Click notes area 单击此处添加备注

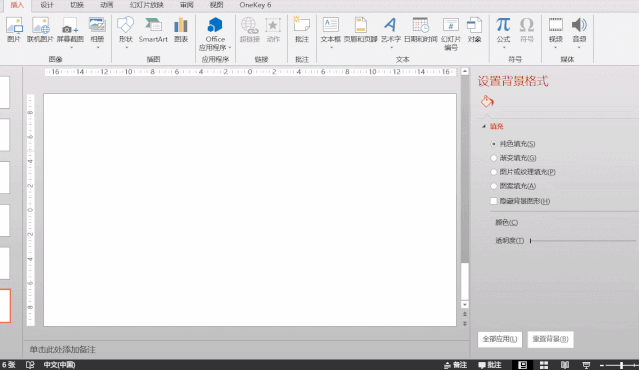[63, 350]
